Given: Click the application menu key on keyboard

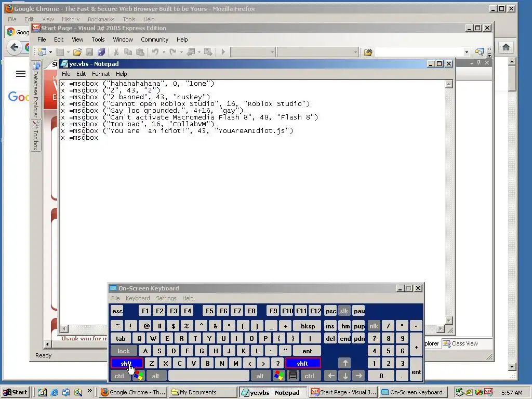Looking at the screenshot, I should pos(293,376).
